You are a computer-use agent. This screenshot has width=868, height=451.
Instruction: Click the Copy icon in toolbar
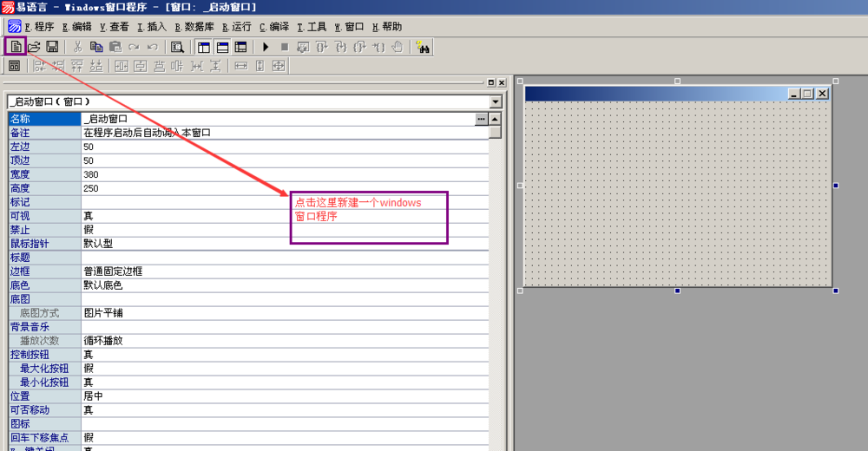click(x=96, y=47)
